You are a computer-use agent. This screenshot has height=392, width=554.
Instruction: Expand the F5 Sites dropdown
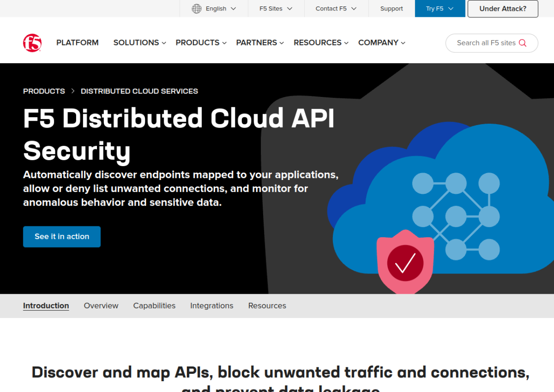276,9
